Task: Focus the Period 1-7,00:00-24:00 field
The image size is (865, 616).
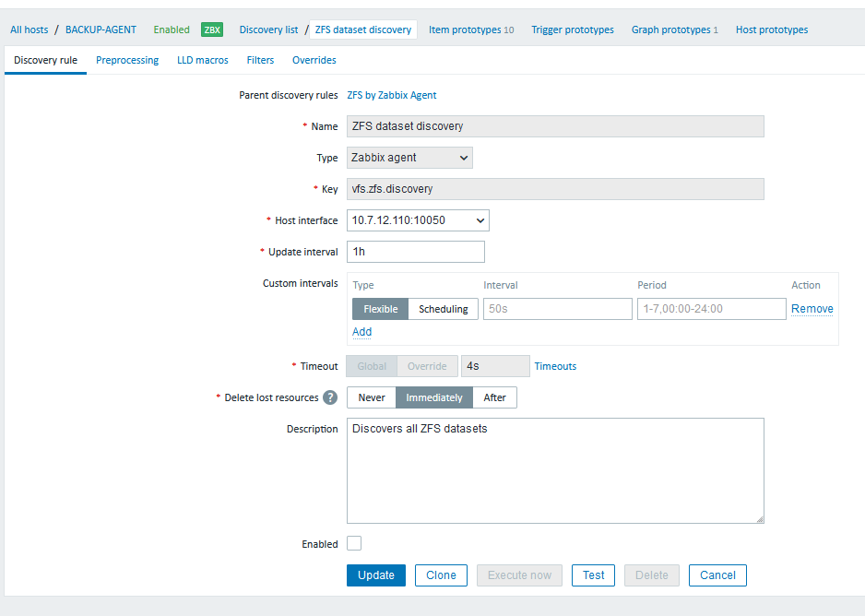Action: (712, 309)
